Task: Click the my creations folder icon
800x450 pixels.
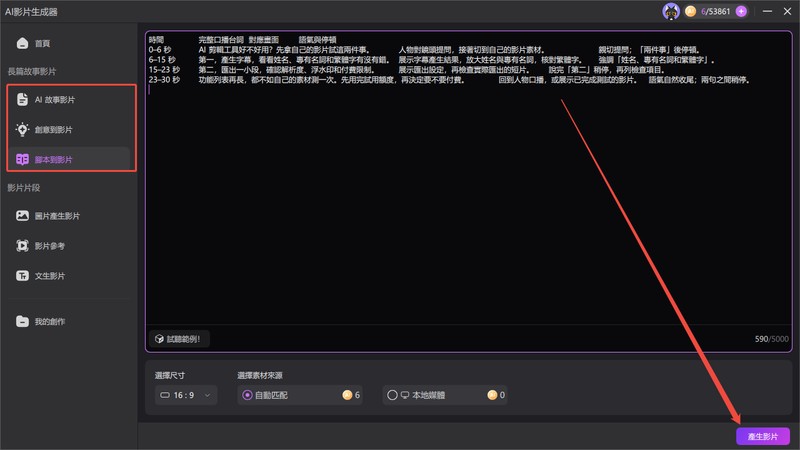Action: (x=22, y=321)
